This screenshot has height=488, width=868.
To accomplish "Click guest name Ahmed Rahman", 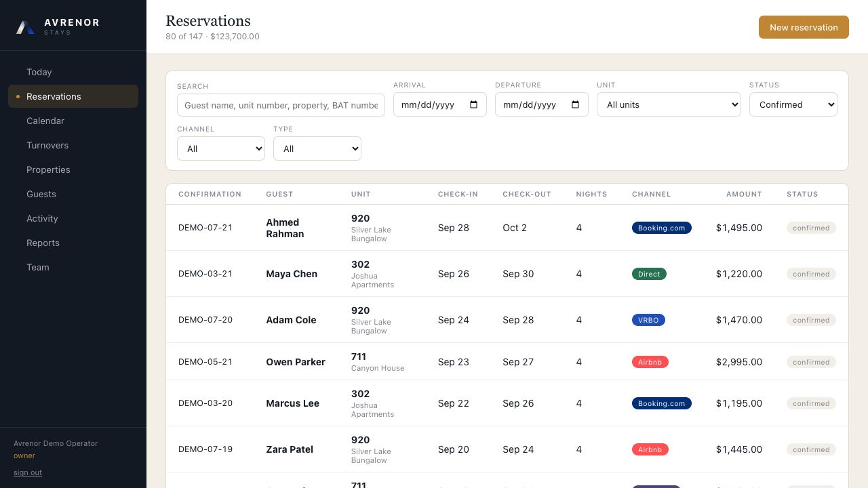I will [285, 228].
